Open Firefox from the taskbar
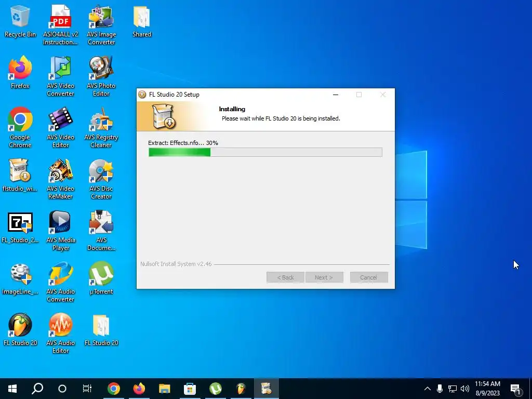This screenshot has height=399, width=532. 139,389
